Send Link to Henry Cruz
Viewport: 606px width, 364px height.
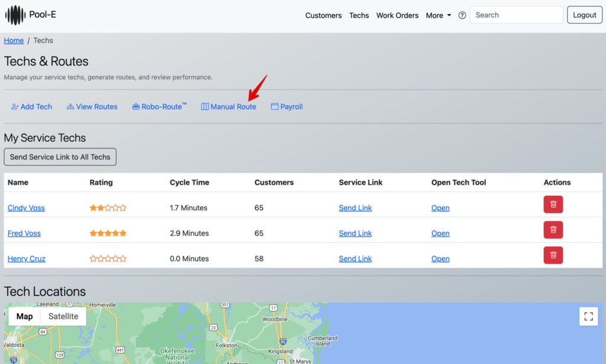[x=355, y=259]
